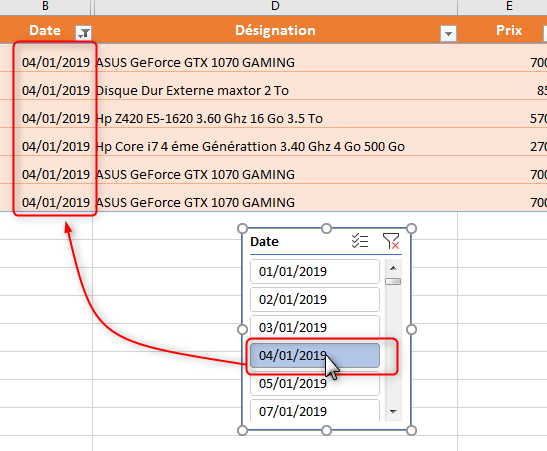547x451 pixels.
Task: Select 07/01/2019 in the Date slicer
Action: (315, 411)
